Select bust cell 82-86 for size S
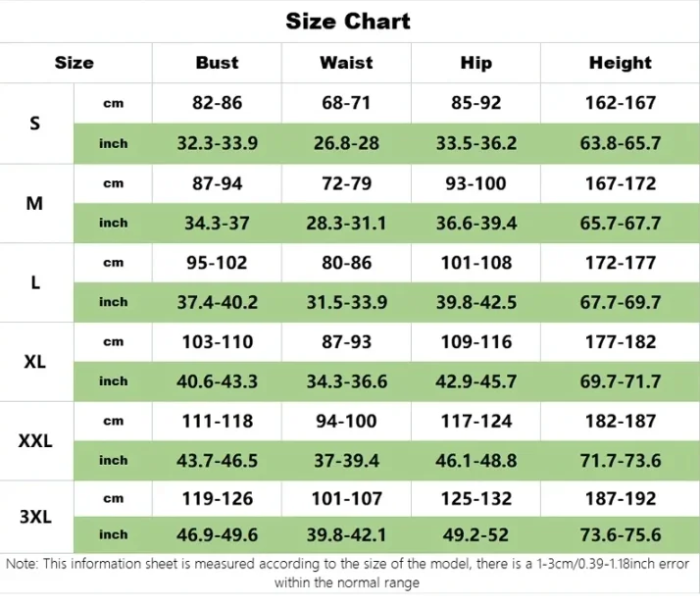The image size is (700, 606). coord(217,103)
